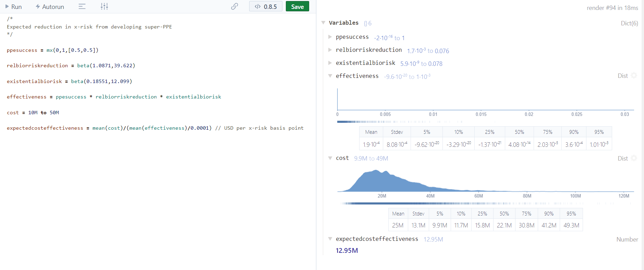This screenshot has width=644, height=270.
Task: Toggle the Autorun lightning option
Action: click(38, 7)
